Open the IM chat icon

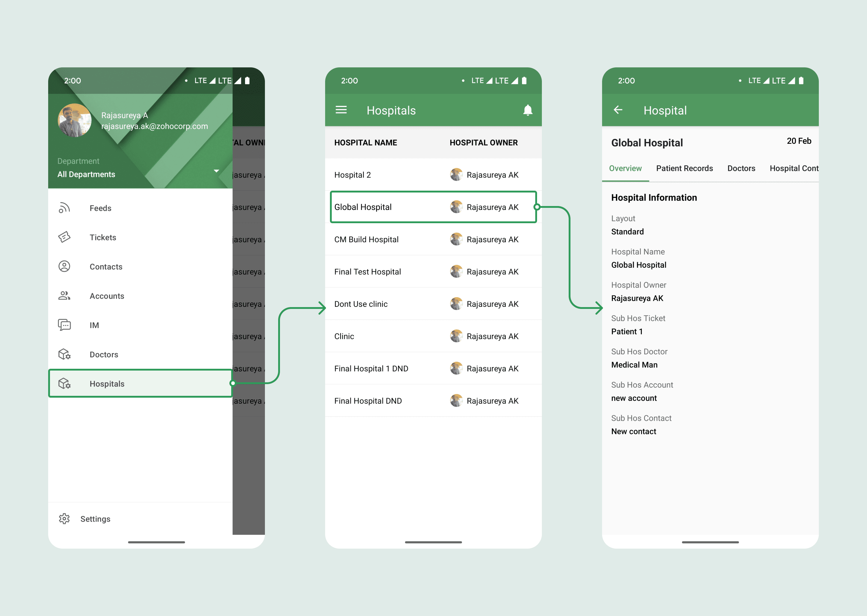(64, 325)
